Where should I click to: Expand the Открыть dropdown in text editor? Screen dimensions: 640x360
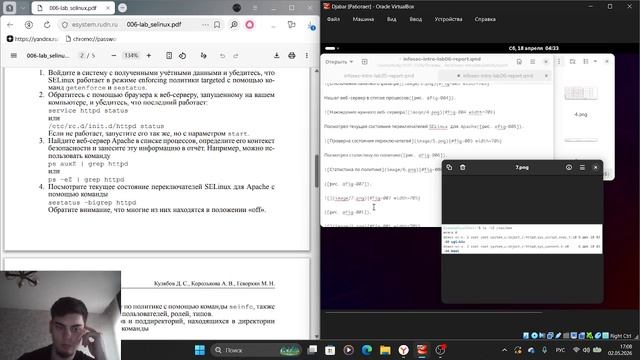coord(339,62)
